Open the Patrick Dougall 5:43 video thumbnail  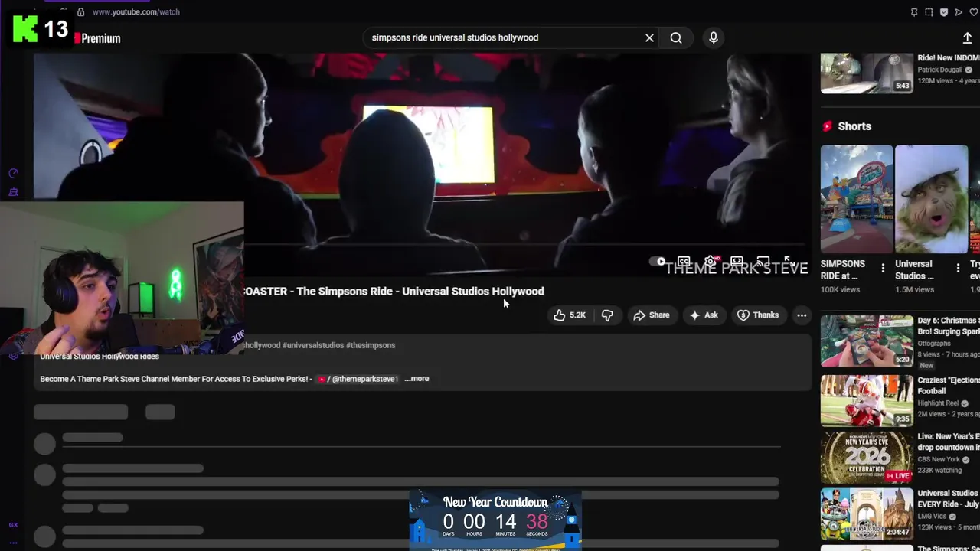tap(867, 73)
